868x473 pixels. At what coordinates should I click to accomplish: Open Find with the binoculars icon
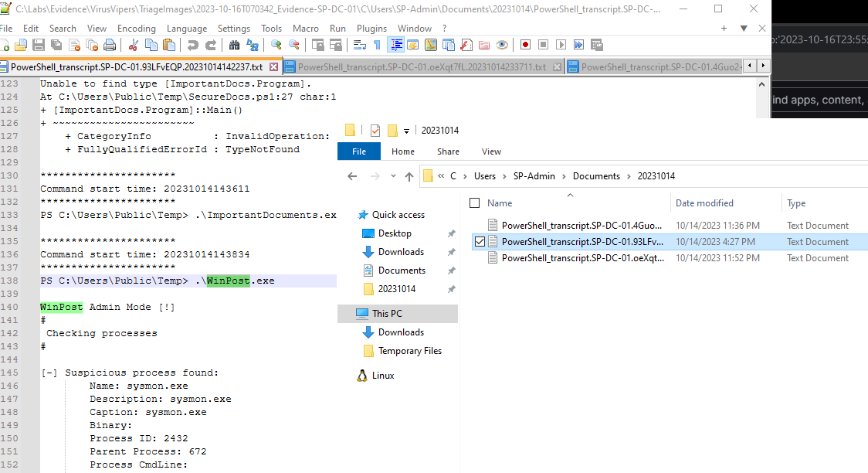point(234,45)
